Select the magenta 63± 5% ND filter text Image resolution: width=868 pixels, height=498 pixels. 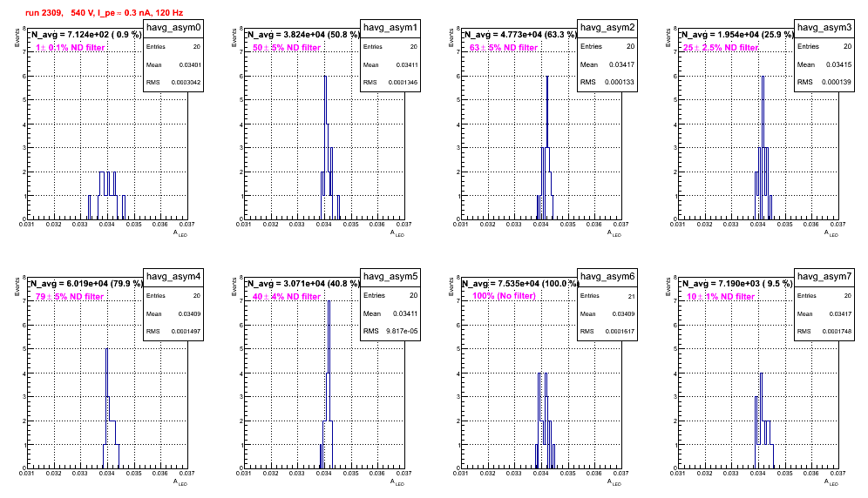click(x=504, y=48)
